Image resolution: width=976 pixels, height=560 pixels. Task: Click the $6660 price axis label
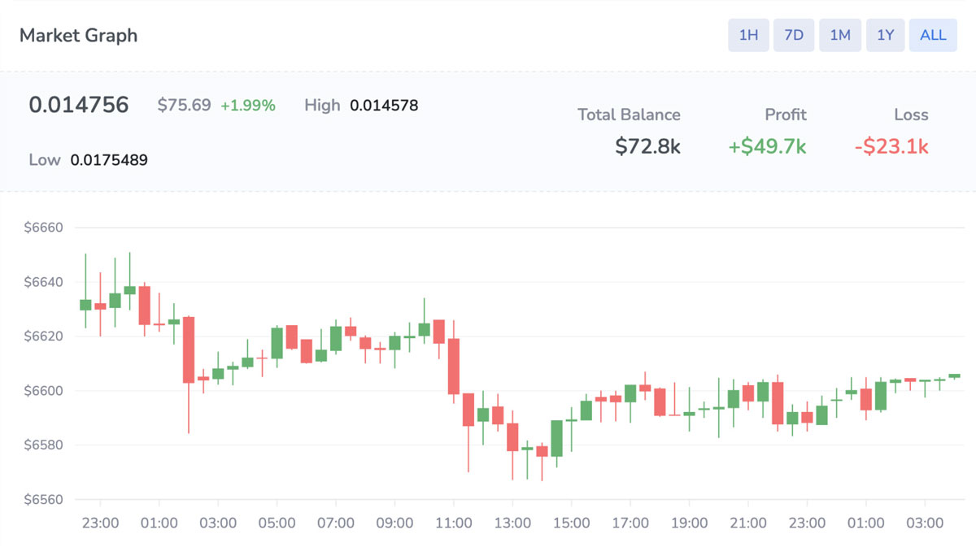click(43, 228)
